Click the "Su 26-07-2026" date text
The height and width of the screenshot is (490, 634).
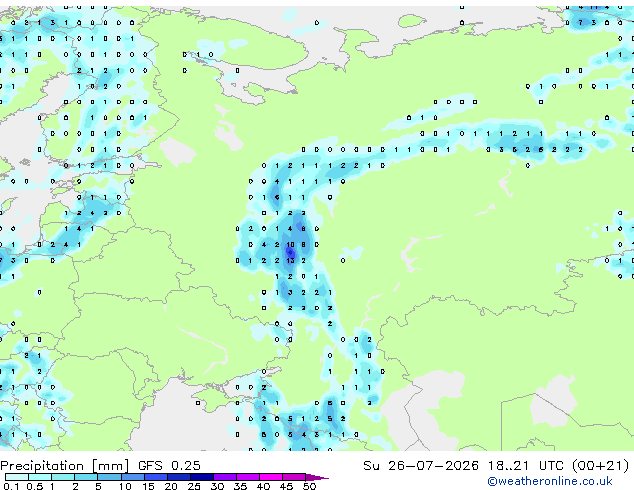pos(421,465)
